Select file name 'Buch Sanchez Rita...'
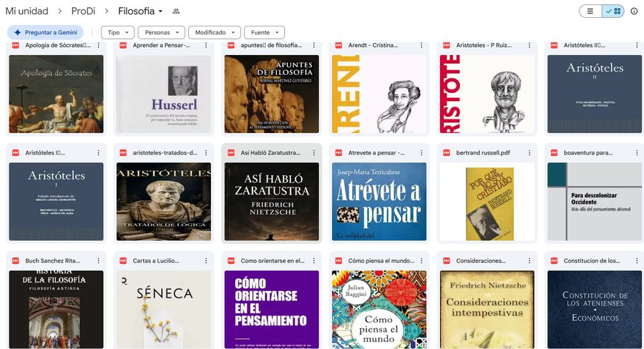 click(52, 261)
